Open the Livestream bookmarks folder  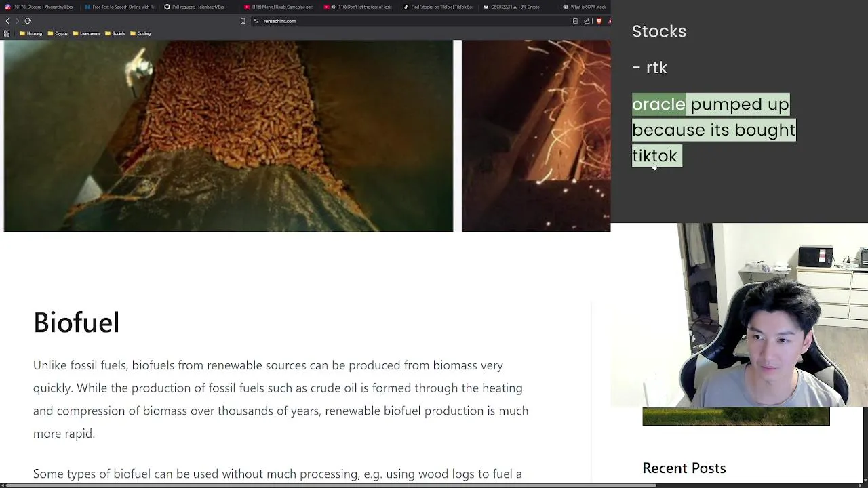86,33
